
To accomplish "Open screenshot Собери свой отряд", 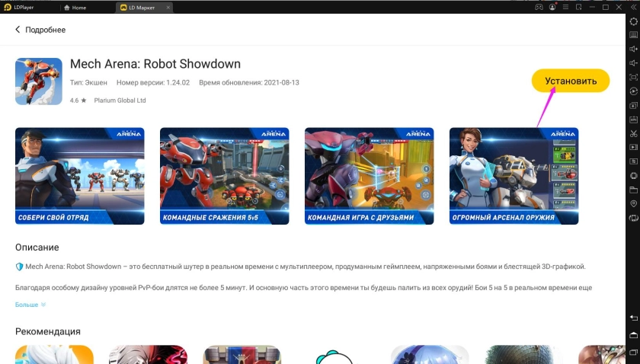I will 79,176.
